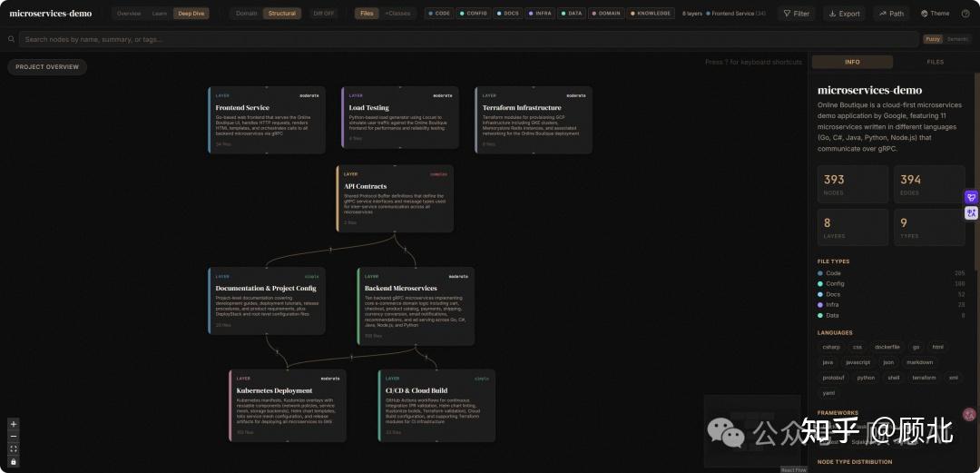980x473 pixels.
Task: Switch to Domain view
Action: (246, 13)
